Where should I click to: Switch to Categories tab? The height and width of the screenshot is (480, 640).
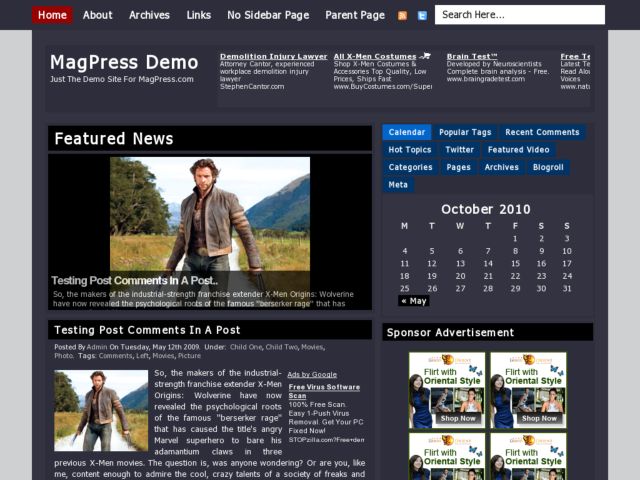pos(410,167)
